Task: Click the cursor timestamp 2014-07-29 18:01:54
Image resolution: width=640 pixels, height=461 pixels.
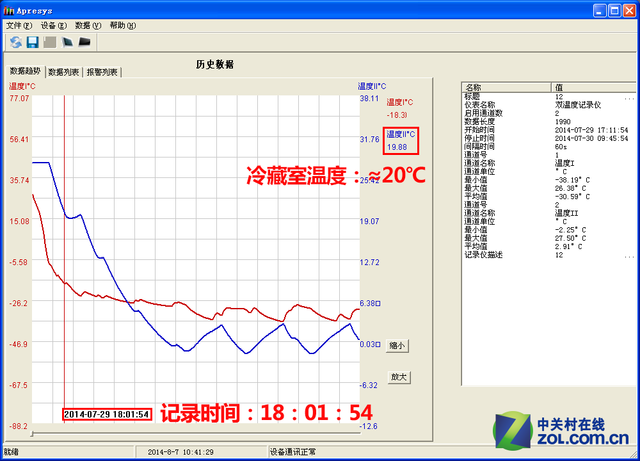Action: coord(107,414)
